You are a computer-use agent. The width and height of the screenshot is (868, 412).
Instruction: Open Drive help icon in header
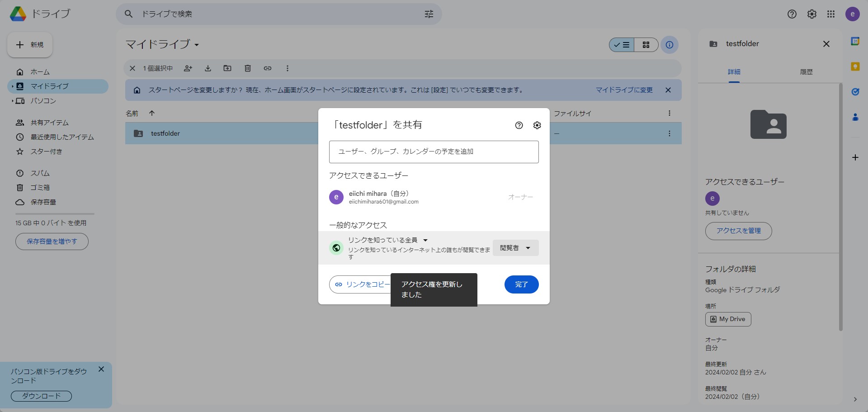pos(792,14)
